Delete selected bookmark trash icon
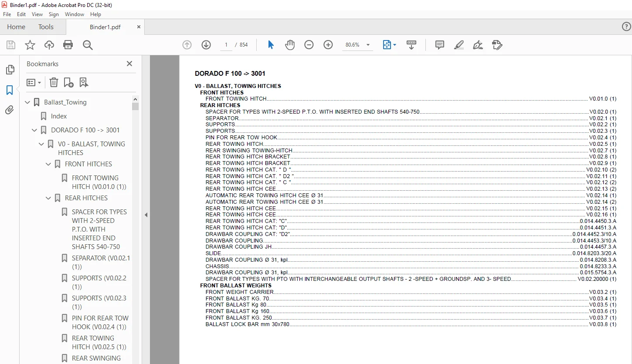Screen dimensions: 632x364 (54, 82)
